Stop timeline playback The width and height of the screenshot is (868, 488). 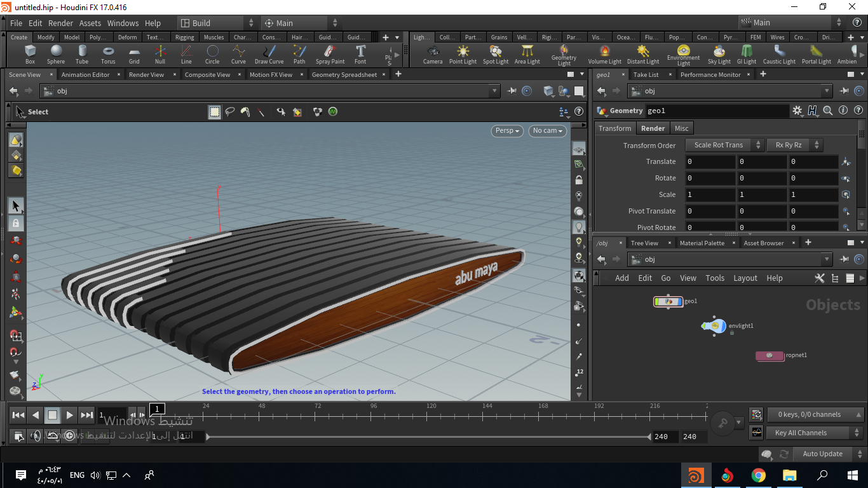click(53, 415)
